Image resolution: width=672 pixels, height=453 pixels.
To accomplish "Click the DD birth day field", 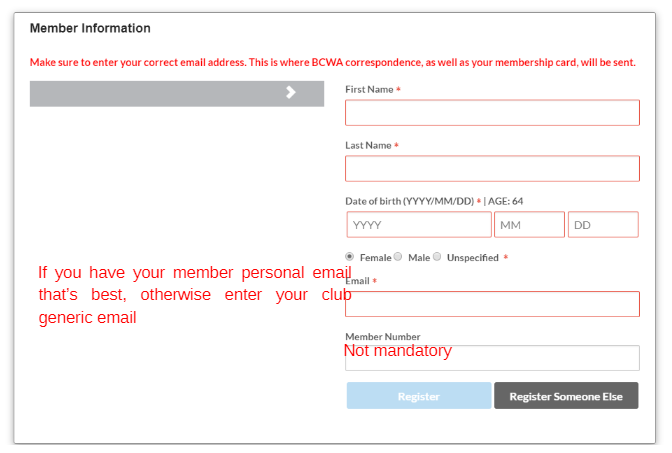I will pos(603,225).
